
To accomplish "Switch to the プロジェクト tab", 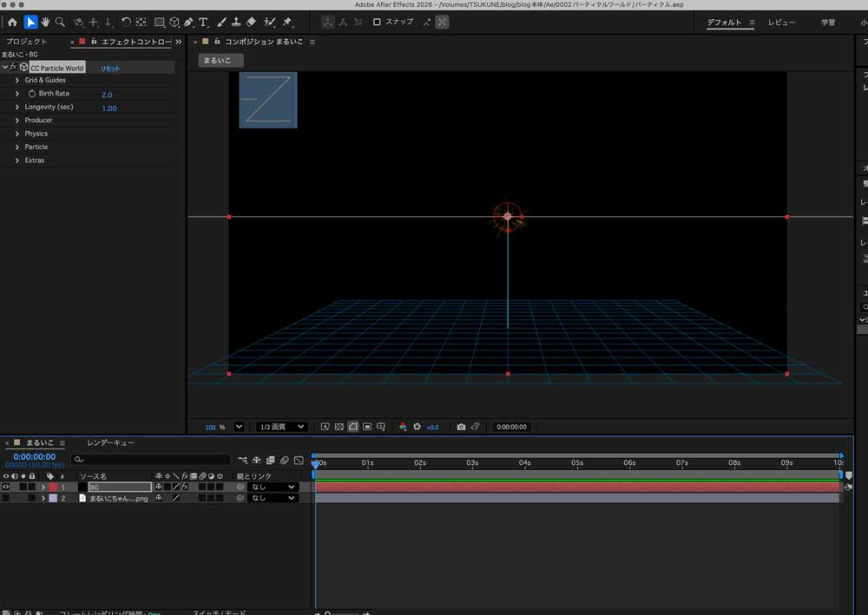I will point(26,41).
